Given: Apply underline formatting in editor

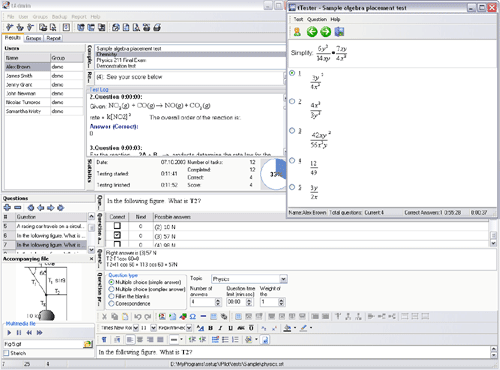Looking at the screenshot, I should pos(230,328).
